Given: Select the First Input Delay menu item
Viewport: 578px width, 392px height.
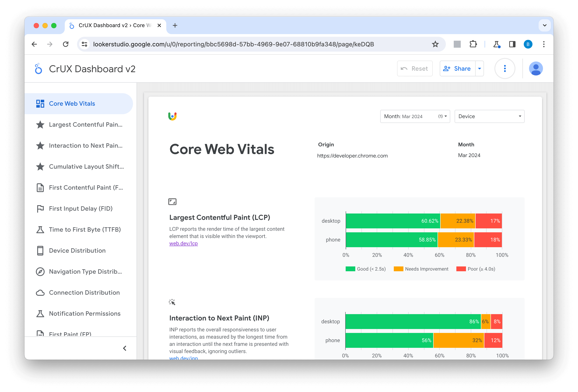Looking at the screenshot, I should [81, 208].
